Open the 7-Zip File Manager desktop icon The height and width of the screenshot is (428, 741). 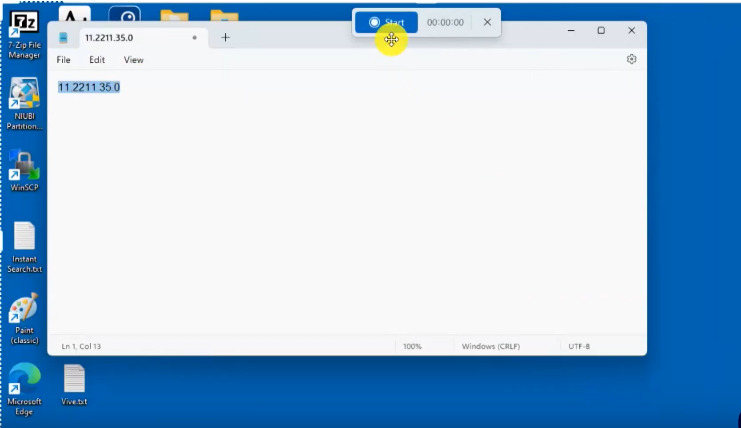tap(24, 35)
